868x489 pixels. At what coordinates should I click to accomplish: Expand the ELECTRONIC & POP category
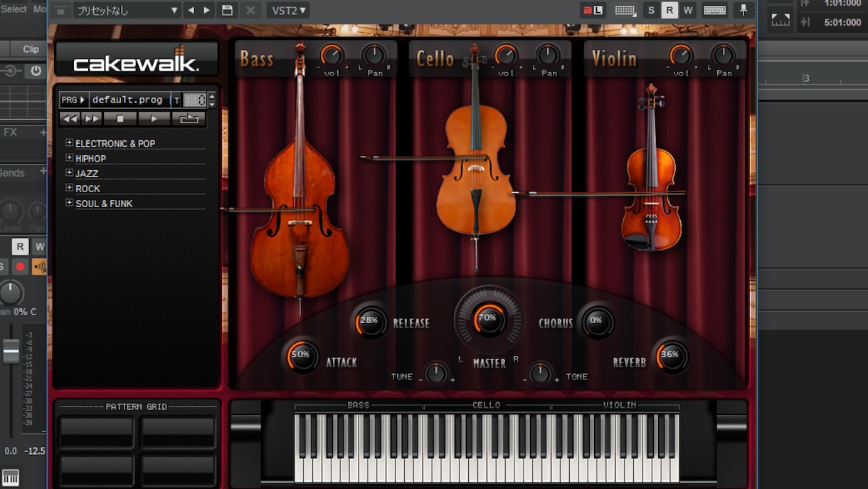pyautogui.click(x=69, y=142)
